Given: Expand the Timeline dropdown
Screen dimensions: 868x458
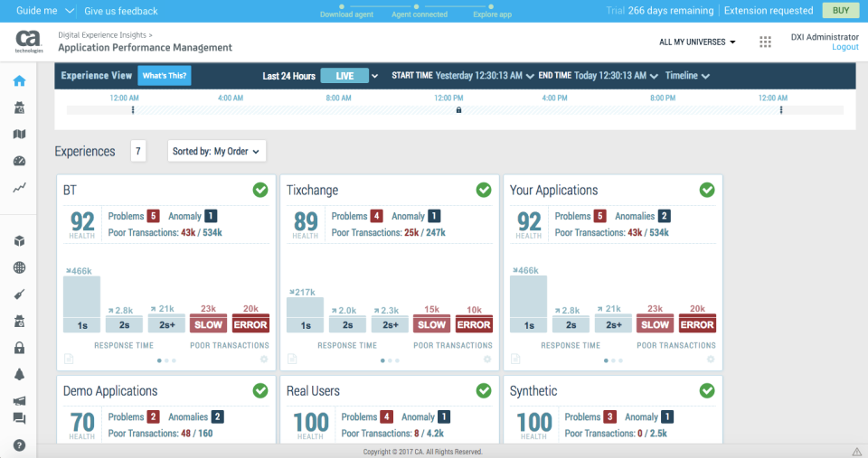Looking at the screenshot, I should [687, 76].
